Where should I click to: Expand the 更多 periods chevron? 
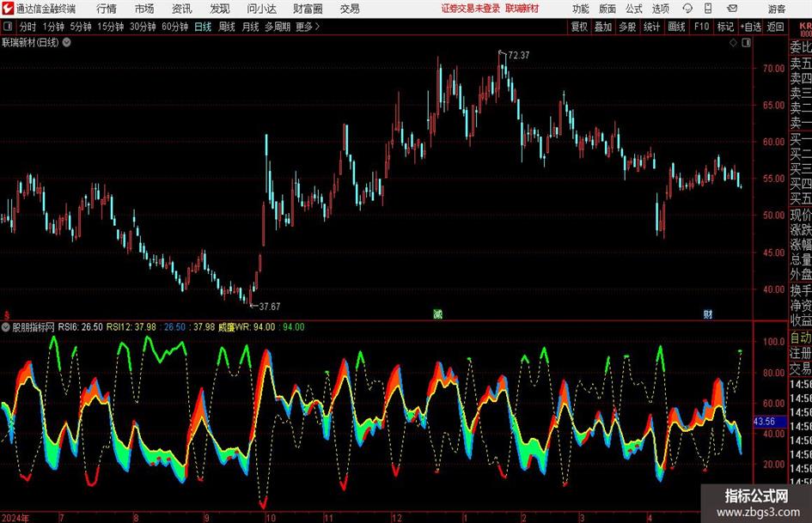[x=308, y=27]
